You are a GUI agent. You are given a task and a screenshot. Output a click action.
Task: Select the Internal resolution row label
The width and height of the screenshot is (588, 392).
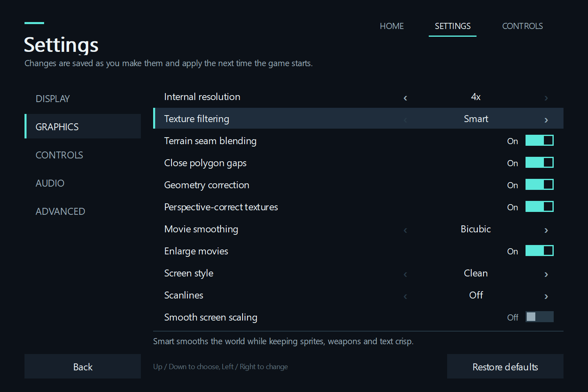click(202, 97)
